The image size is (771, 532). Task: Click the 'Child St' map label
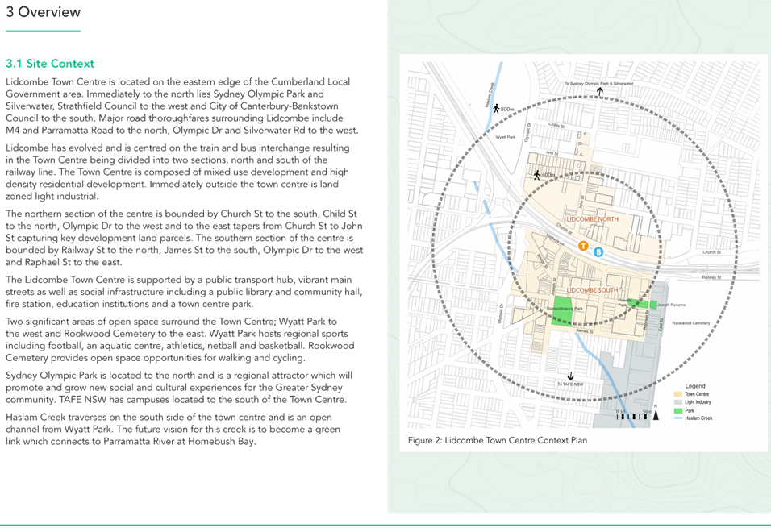[x=556, y=126]
